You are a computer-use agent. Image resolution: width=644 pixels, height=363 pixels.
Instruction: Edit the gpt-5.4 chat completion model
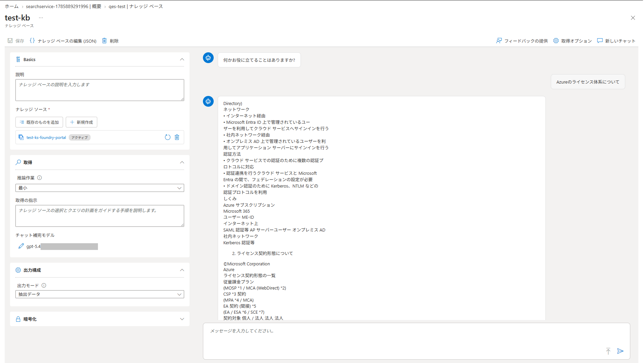21,246
